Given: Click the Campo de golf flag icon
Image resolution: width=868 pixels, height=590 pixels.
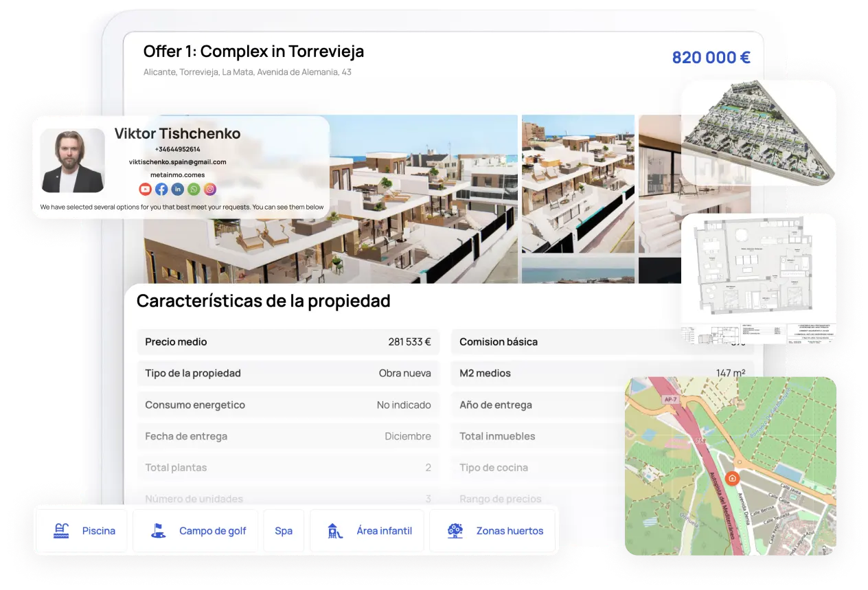Looking at the screenshot, I should point(158,531).
